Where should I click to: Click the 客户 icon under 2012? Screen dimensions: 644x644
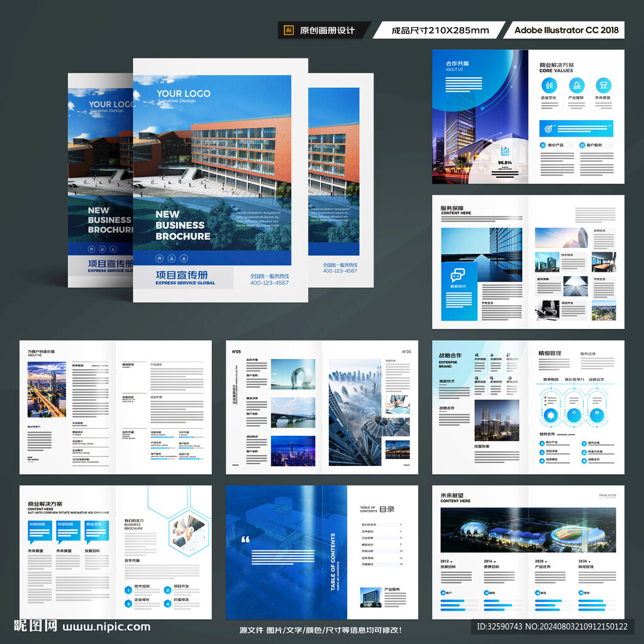point(443,592)
